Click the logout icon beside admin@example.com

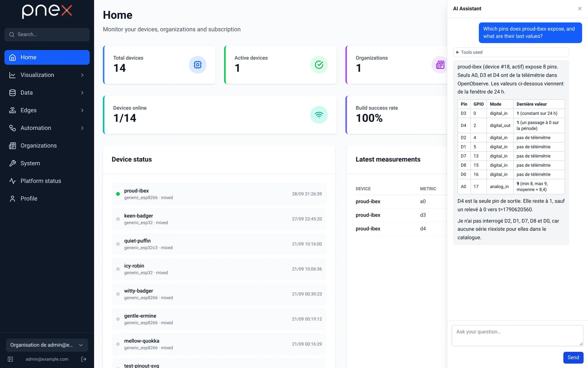coord(84,359)
